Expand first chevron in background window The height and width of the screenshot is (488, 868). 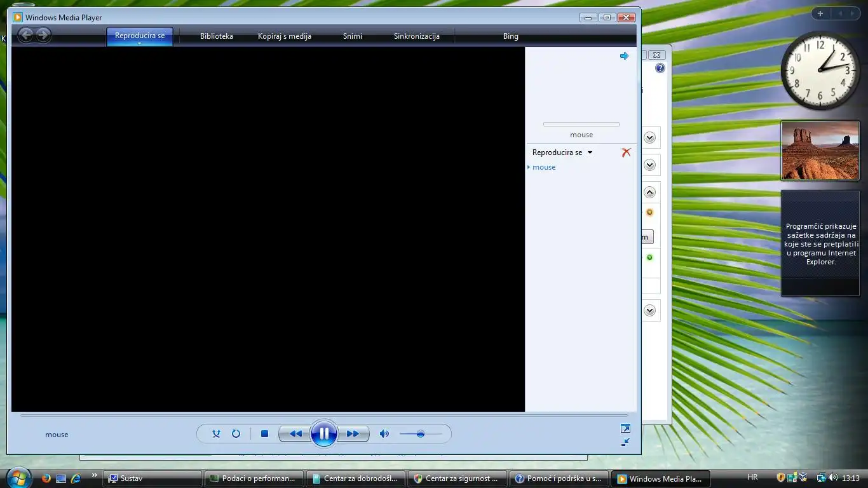tap(649, 137)
